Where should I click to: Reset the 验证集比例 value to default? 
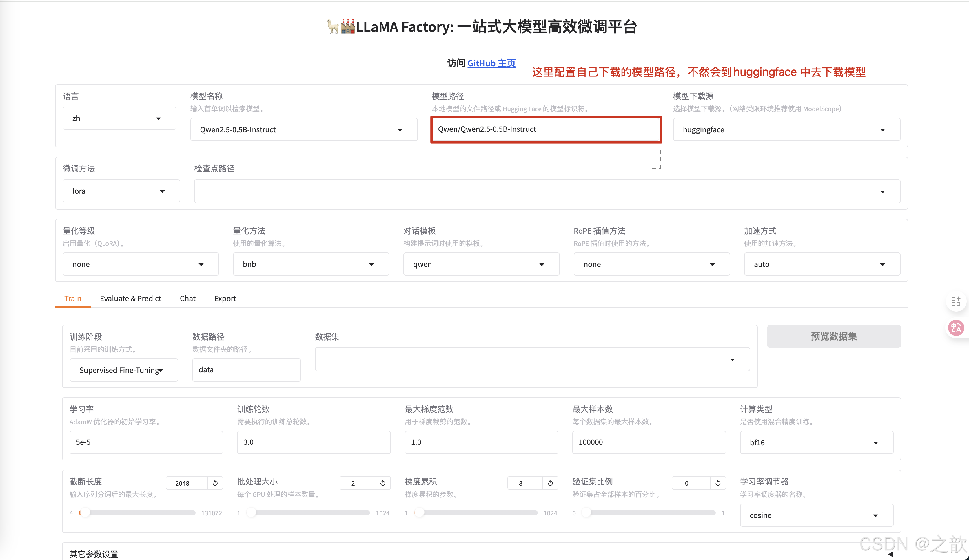[718, 483]
